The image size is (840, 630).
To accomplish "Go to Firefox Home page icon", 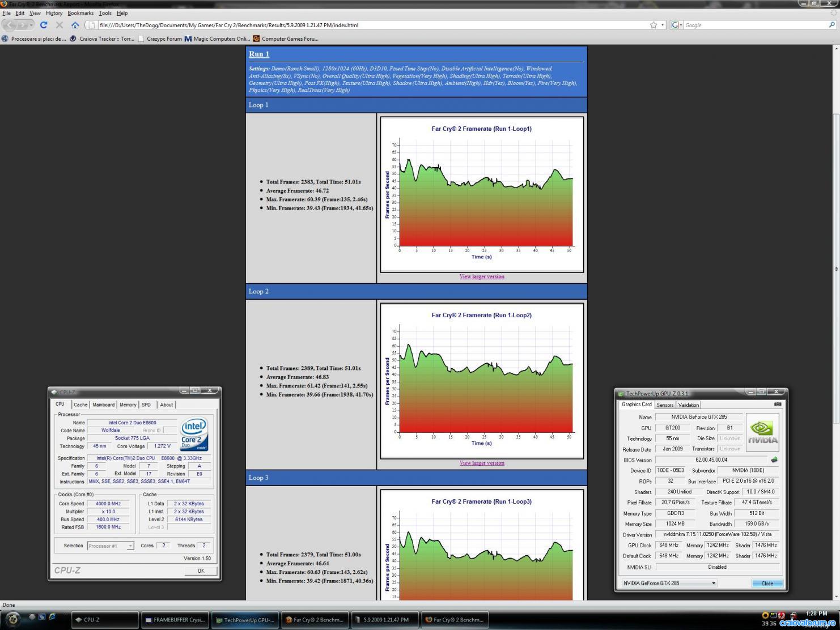I will [x=75, y=25].
